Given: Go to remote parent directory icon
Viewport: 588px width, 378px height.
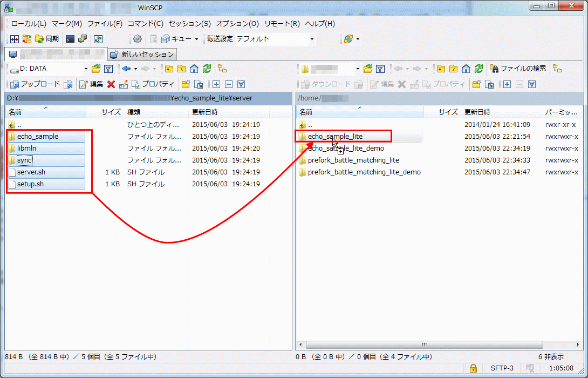Looking at the screenshot, I should 441,69.
